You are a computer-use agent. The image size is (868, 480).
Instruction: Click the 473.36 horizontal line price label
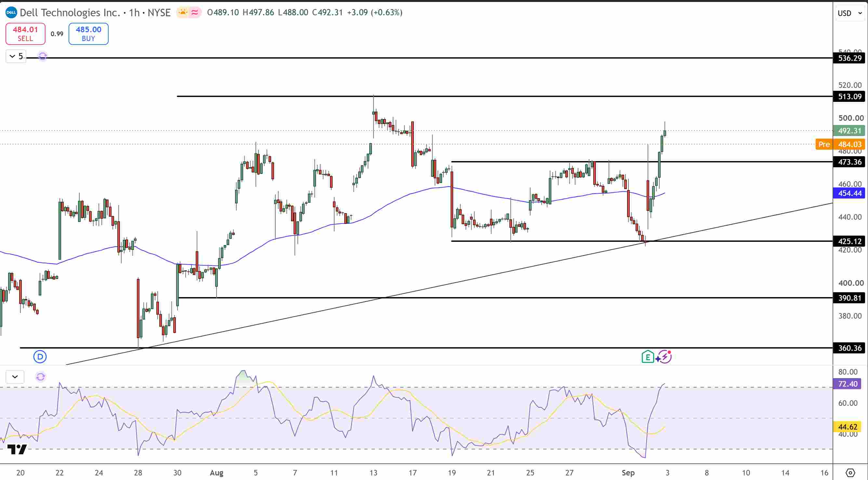pyautogui.click(x=849, y=162)
